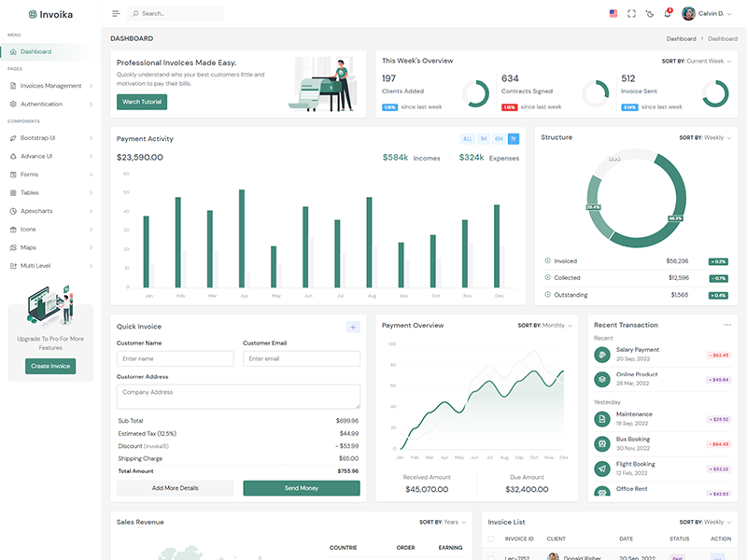
Task: Toggle the sidebar hamburger menu icon
Action: [x=116, y=14]
